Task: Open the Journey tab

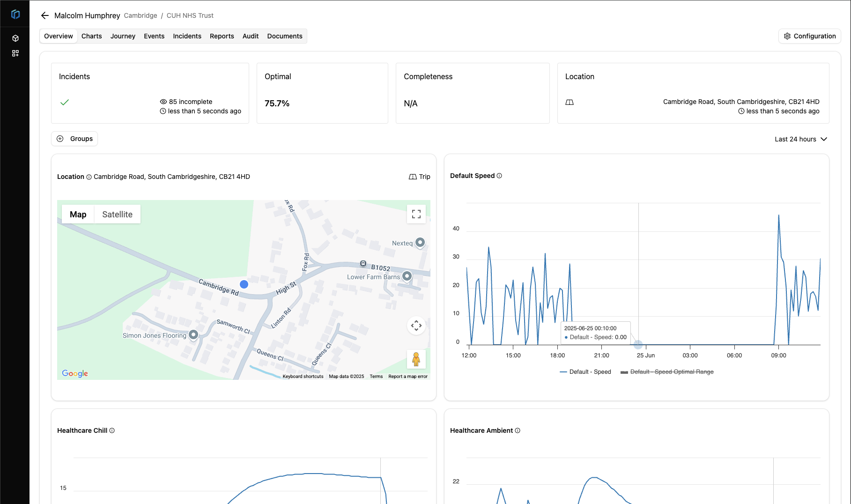Action: coord(123,36)
